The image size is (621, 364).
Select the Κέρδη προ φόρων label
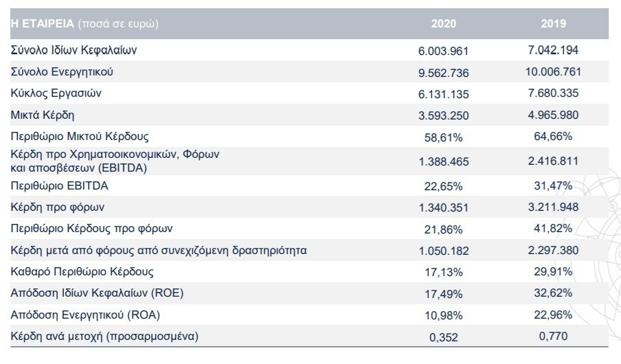(58, 207)
